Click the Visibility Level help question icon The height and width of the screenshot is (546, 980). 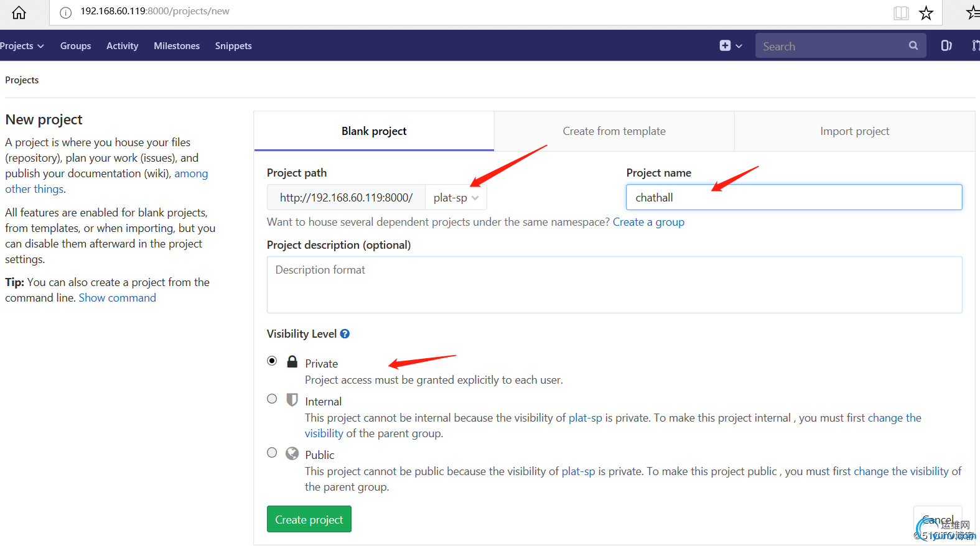click(345, 334)
